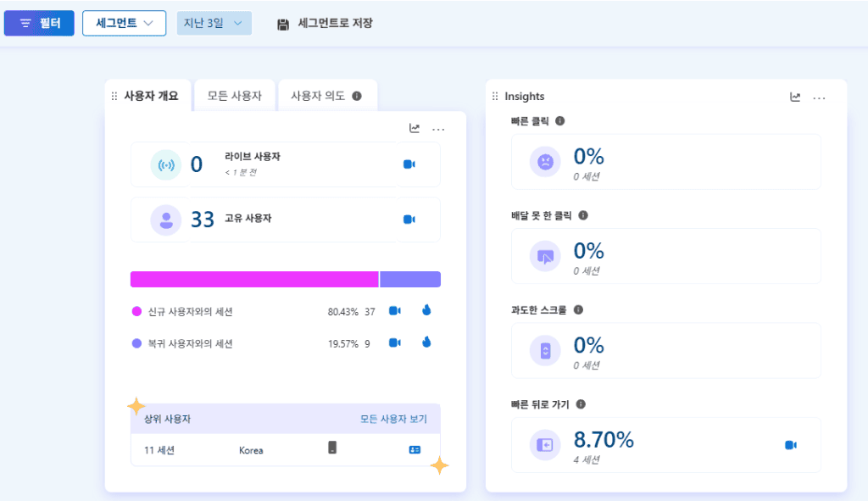Click 신규 사용자와의 세션 label

[190, 312]
